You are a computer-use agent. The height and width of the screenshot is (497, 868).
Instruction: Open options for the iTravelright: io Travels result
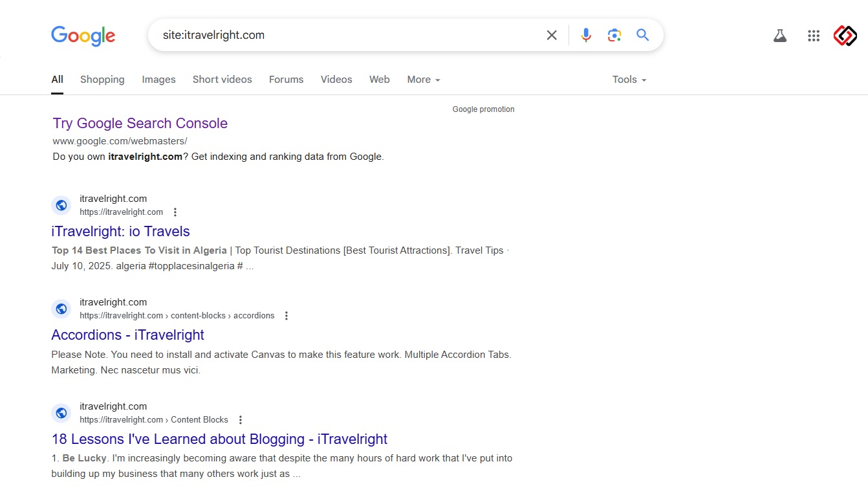pos(175,212)
